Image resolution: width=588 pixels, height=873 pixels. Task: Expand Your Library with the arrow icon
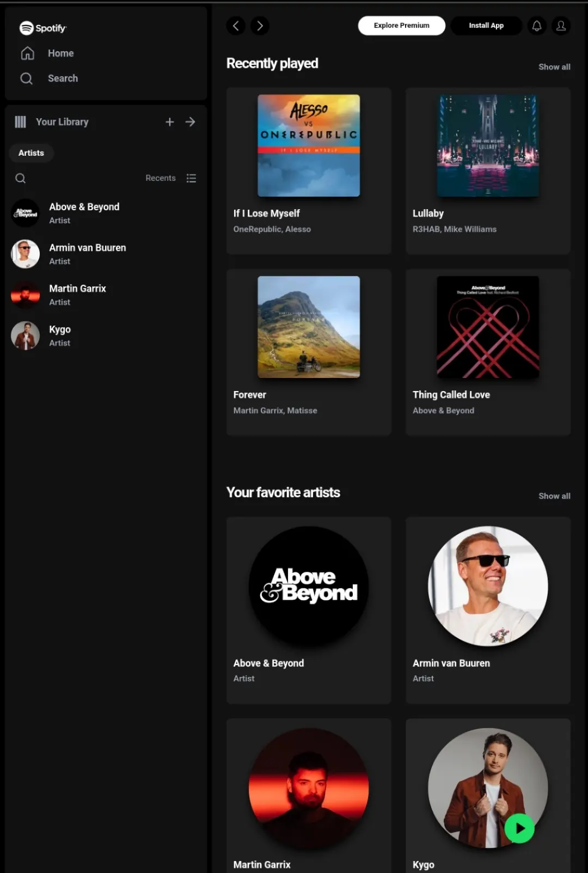click(x=190, y=122)
